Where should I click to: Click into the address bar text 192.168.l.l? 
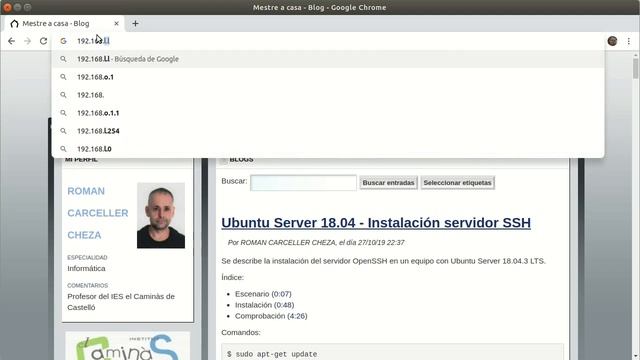93,41
